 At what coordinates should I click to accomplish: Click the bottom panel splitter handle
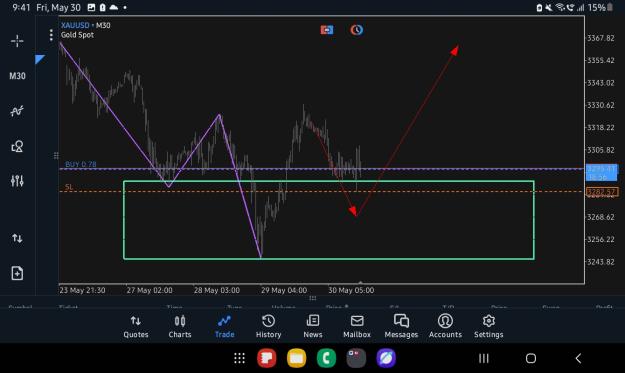(312, 298)
